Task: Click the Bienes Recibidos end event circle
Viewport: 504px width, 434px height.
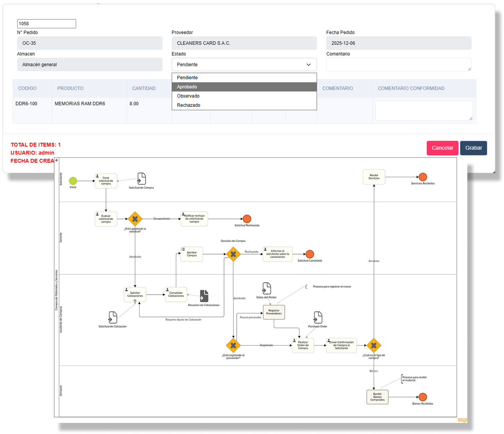Action: click(423, 397)
